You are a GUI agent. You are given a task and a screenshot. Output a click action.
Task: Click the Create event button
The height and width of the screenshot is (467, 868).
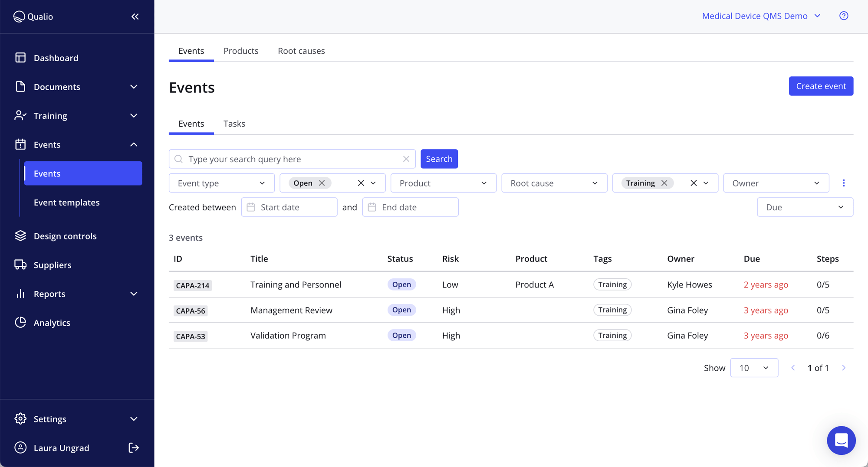coord(821,86)
